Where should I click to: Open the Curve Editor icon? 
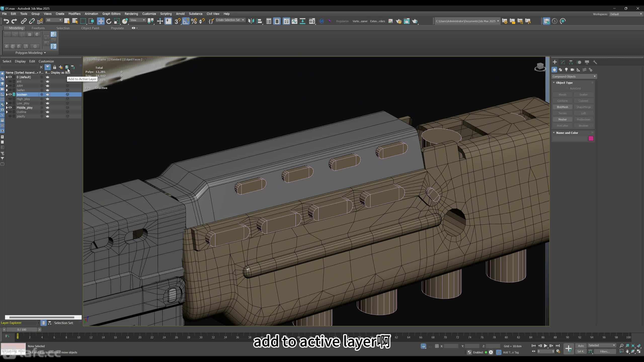pos(294,21)
